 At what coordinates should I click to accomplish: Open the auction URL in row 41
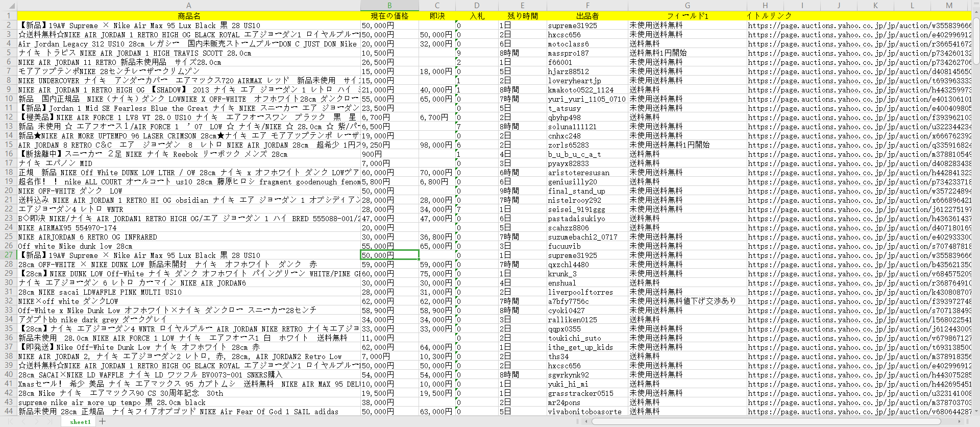(860, 384)
